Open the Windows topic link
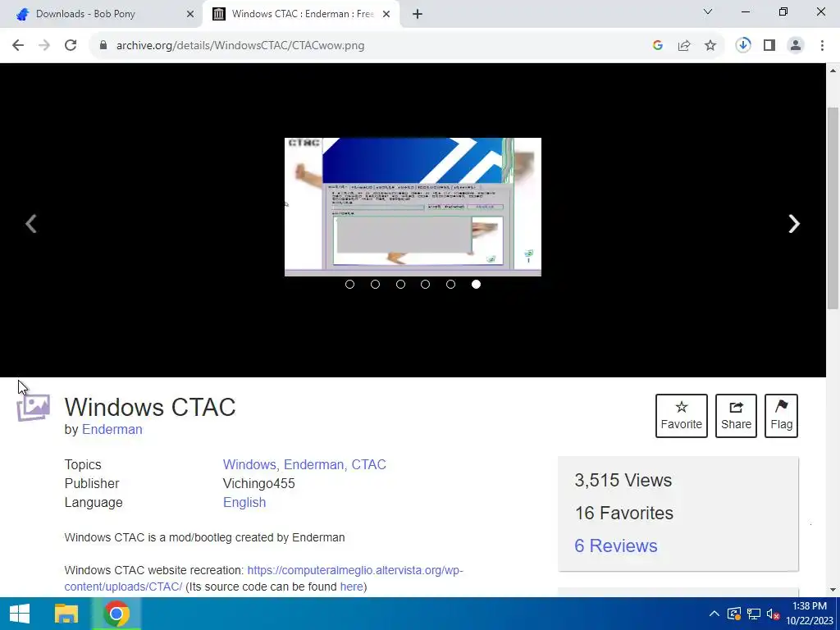840x630 pixels. point(251,464)
